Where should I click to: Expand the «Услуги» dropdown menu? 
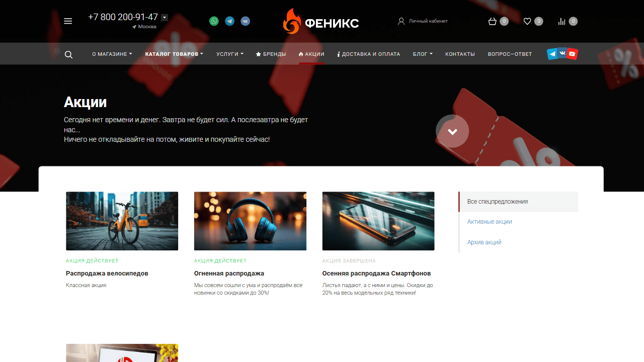(x=229, y=54)
